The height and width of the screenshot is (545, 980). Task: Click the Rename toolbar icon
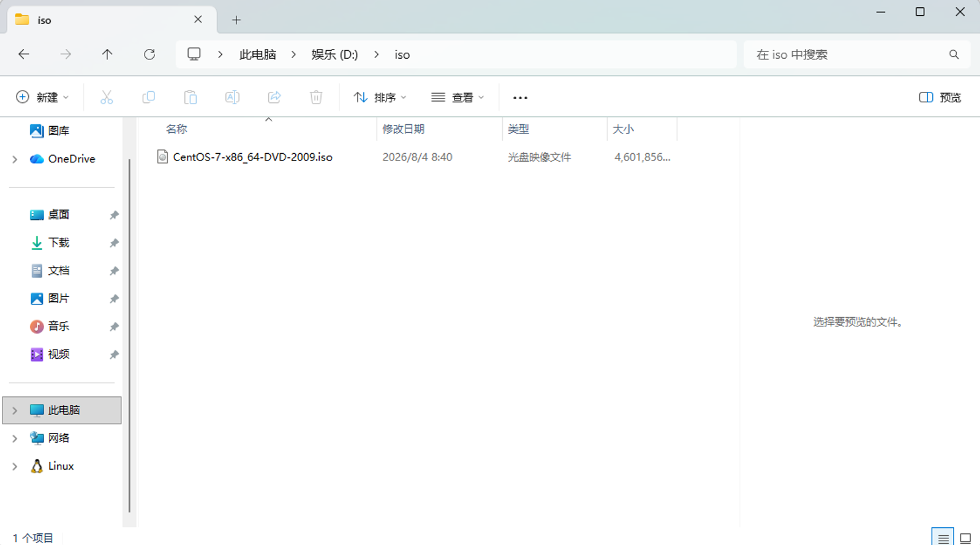[x=232, y=97]
